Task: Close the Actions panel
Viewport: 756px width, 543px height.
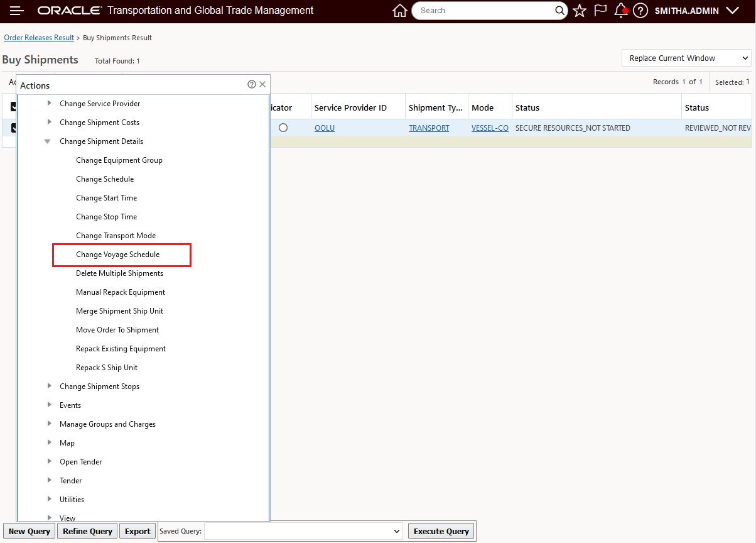Action: pos(262,84)
